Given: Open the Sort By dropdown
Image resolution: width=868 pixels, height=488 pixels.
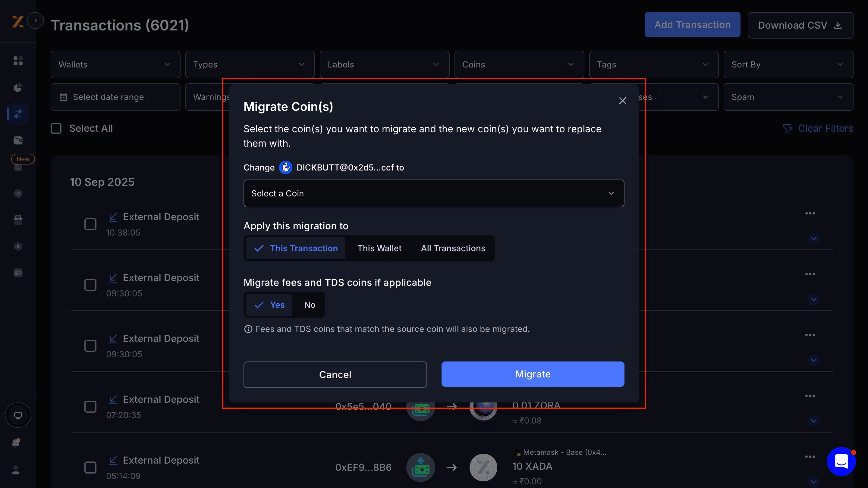Looking at the screenshot, I should (x=788, y=64).
